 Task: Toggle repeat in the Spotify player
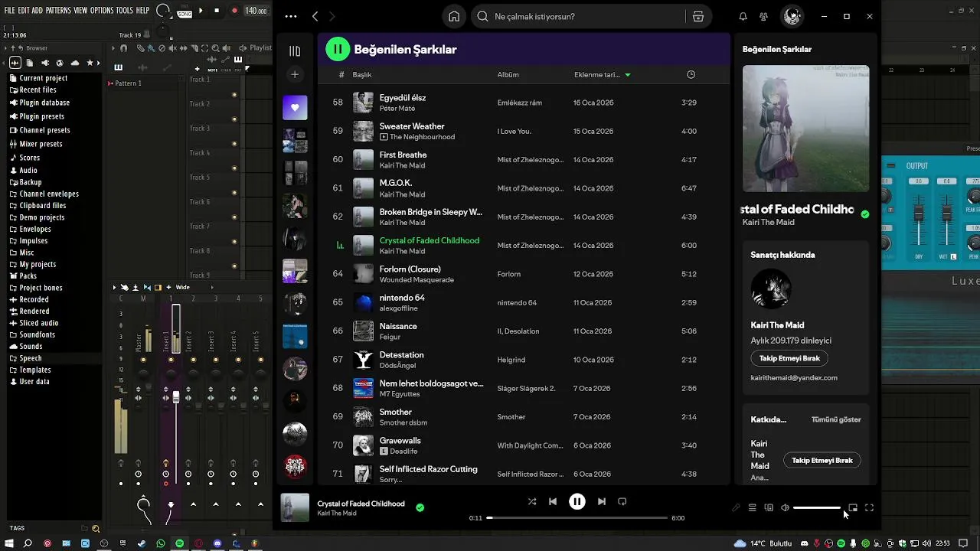(622, 501)
